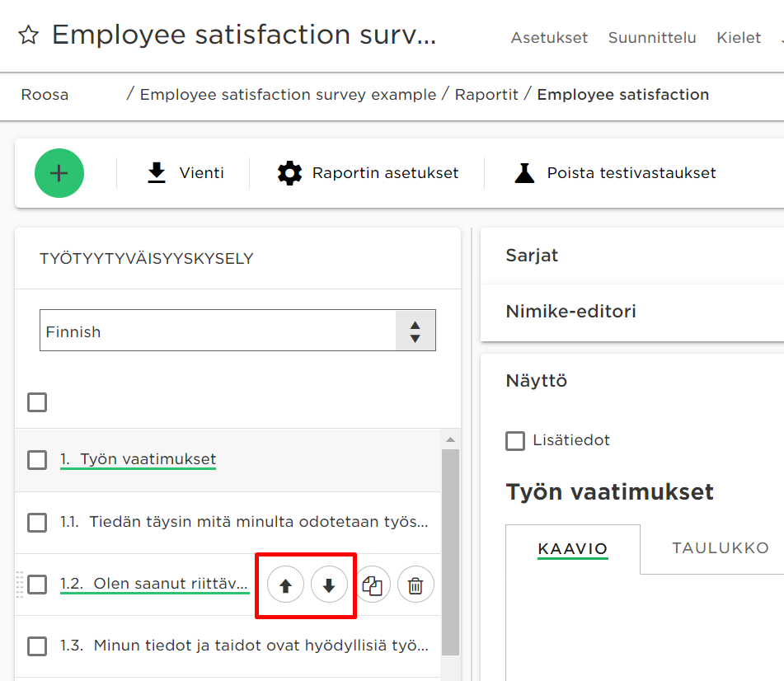Tick the select-all checkbox above the list

[37, 402]
